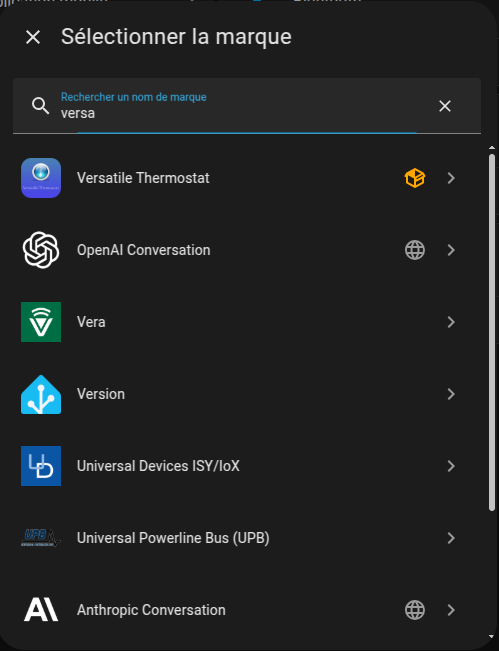
Task: Select Universal Powerline Bus (UPB) label
Action: tap(173, 538)
